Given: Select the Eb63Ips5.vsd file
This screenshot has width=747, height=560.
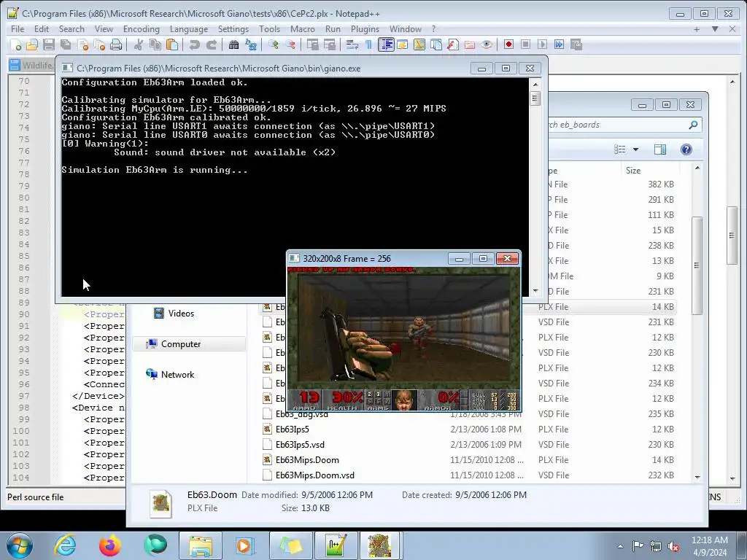Looking at the screenshot, I should pos(300,444).
